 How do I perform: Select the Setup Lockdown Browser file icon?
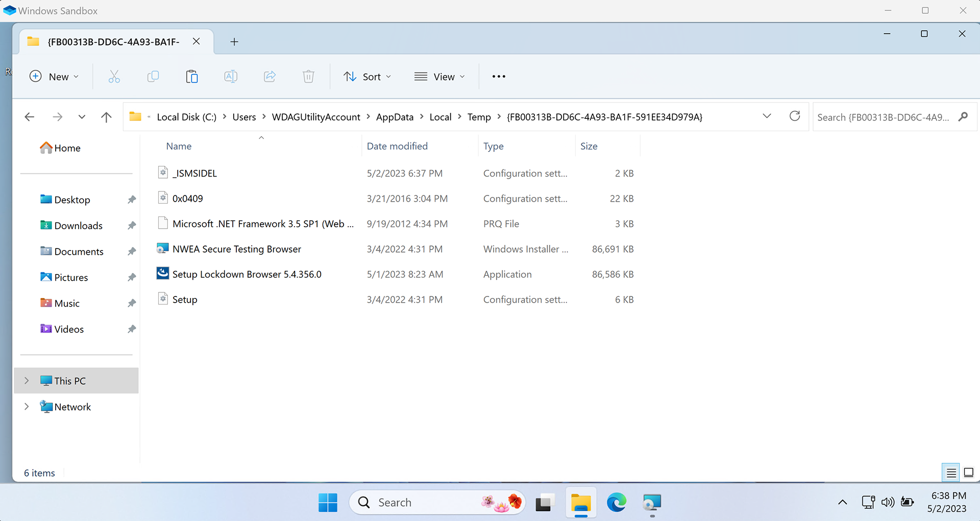[x=163, y=274]
